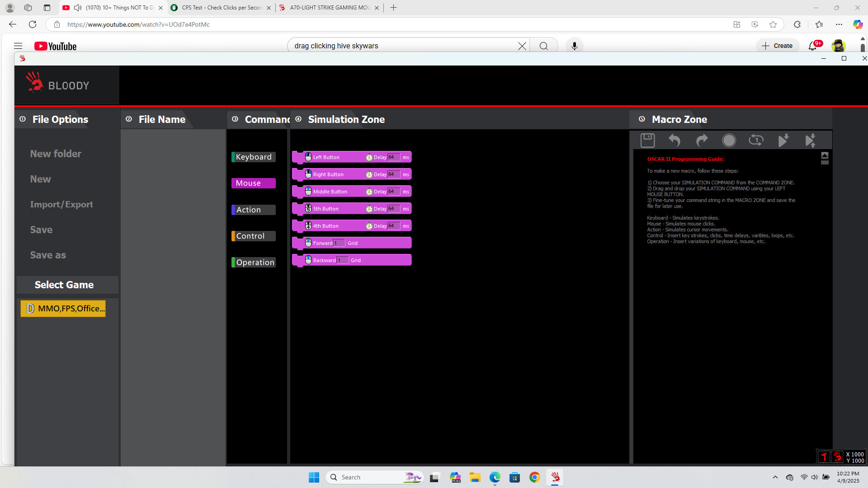Screen dimensions: 868x488
Task: Select the Control command category
Action: coord(254,236)
